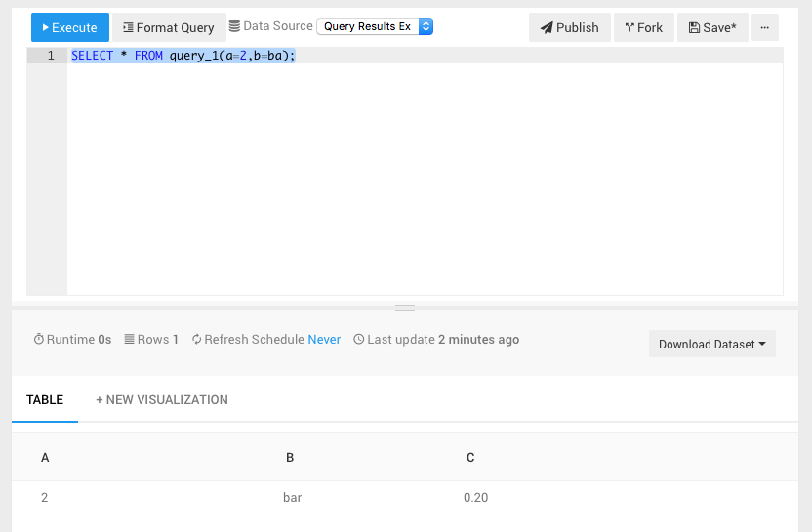Click the database icon beside Data Source

click(x=234, y=26)
